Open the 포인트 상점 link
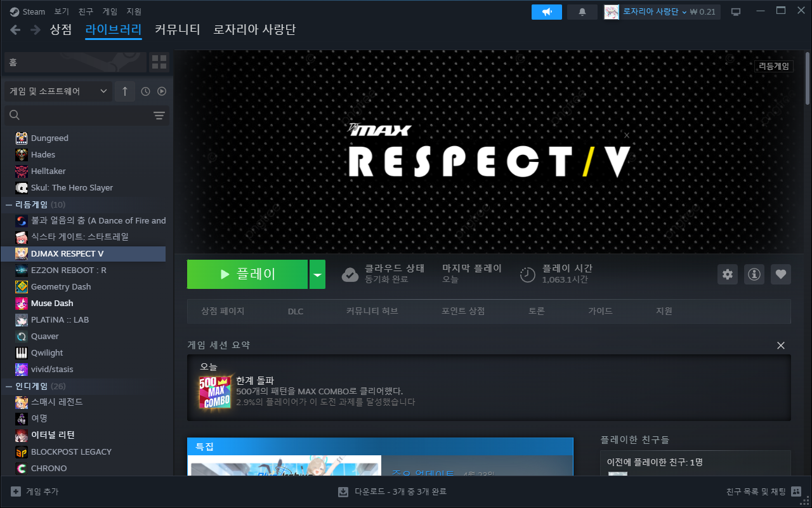 (463, 311)
